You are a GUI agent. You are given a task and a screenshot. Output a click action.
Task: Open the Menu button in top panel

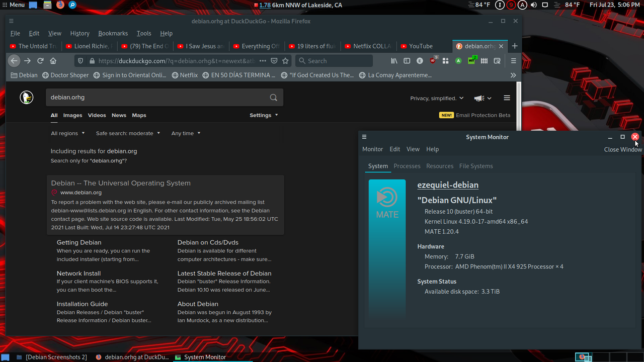click(13, 5)
